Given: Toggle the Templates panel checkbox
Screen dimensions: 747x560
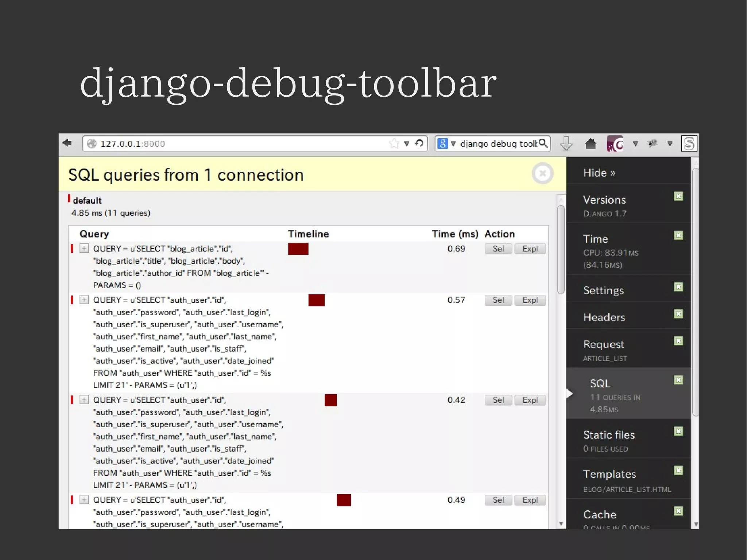Looking at the screenshot, I should pyautogui.click(x=678, y=471).
